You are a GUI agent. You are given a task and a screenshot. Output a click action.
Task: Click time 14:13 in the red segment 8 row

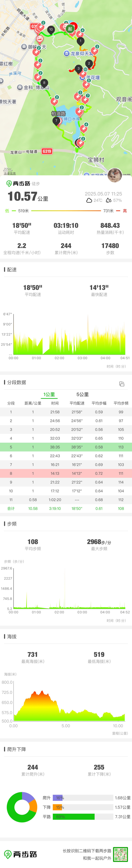pos(55,473)
